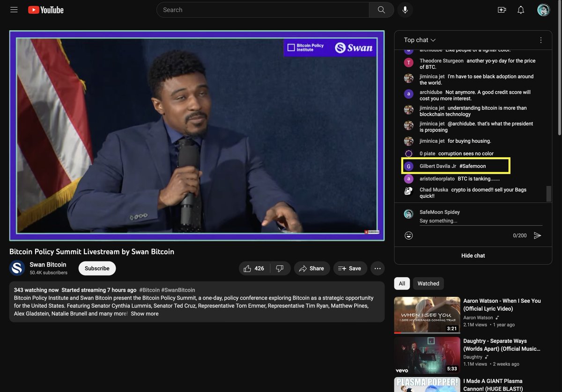This screenshot has width=562, height=392.
Task: Share the livestream
Action: click(x=312, y=269)
